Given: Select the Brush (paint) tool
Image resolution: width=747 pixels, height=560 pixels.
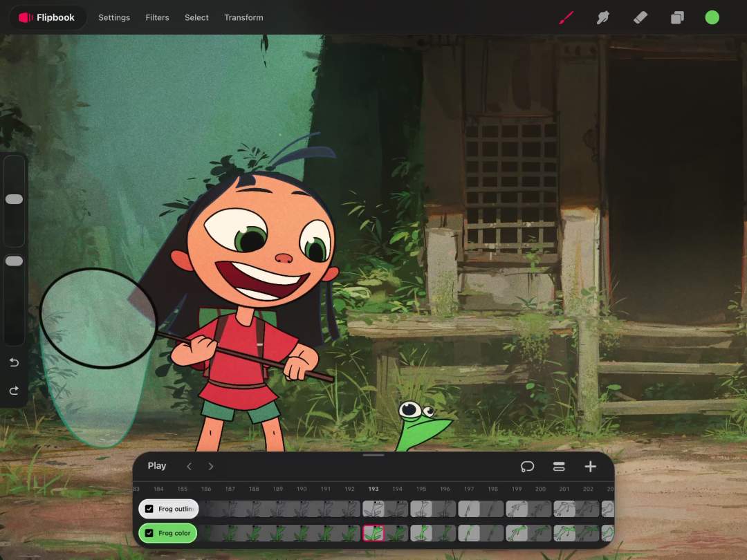Looking at the screenshot, I should [566, 17].
